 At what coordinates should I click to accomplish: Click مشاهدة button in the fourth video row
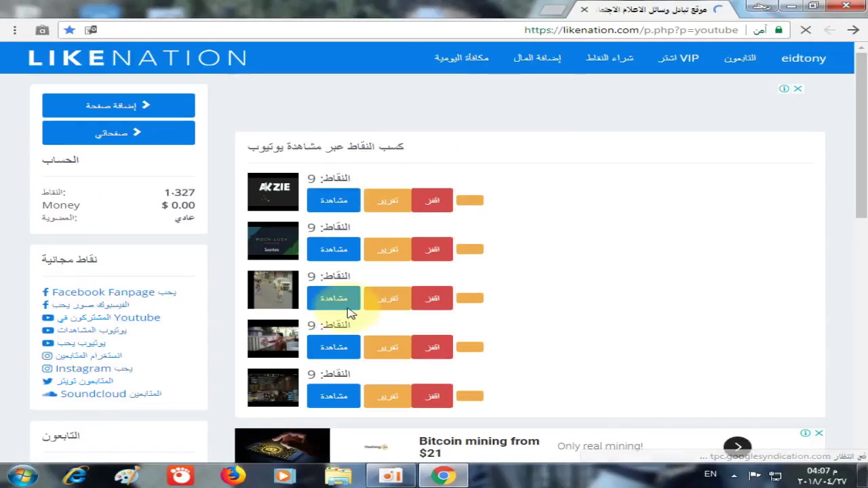click(x=334, y=347)
